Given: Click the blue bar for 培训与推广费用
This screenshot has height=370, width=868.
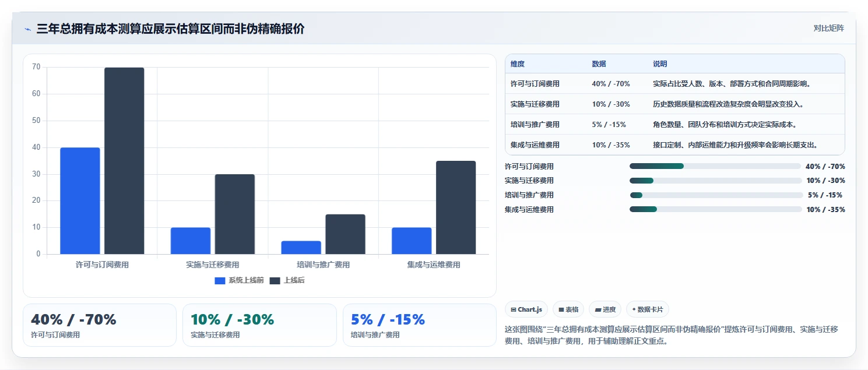Looking at the screenshot, I should coord(301,248).
